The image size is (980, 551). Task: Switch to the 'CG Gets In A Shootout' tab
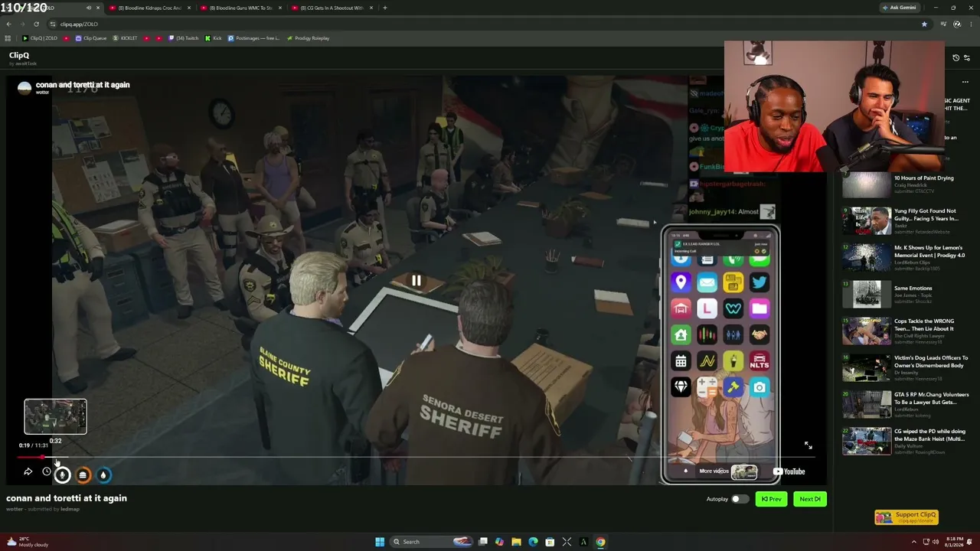point(333,8)
